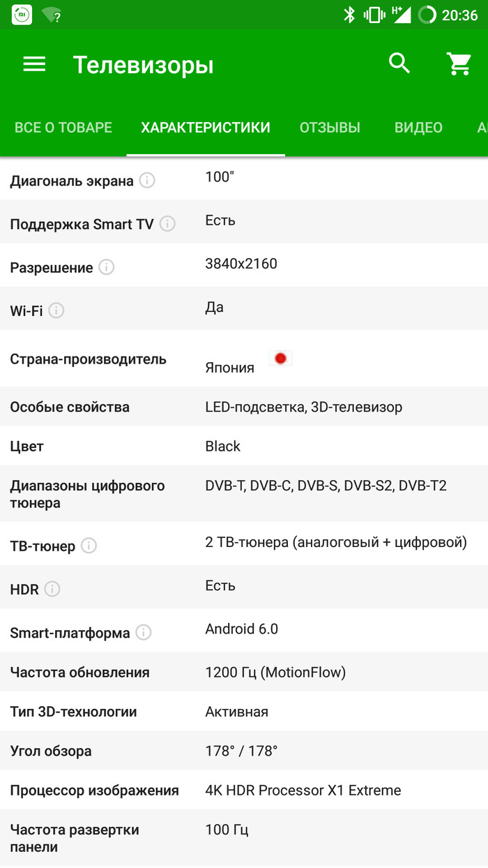
Task: Tap the 3840x2160 resolution value
Action: pos(241,264)
